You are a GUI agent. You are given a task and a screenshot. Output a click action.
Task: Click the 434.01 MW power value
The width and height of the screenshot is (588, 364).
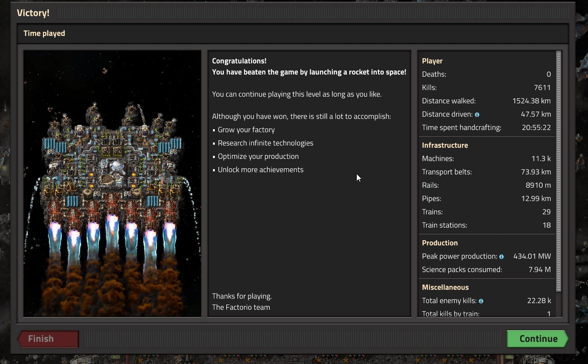coord(532,256)
